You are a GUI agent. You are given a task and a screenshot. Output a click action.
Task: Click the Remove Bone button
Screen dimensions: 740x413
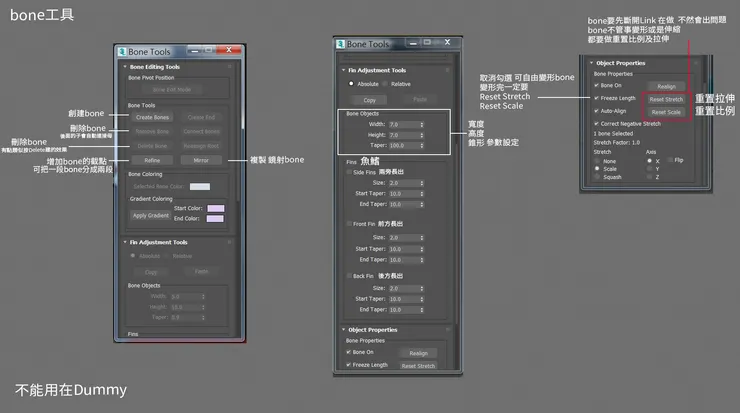152,132
